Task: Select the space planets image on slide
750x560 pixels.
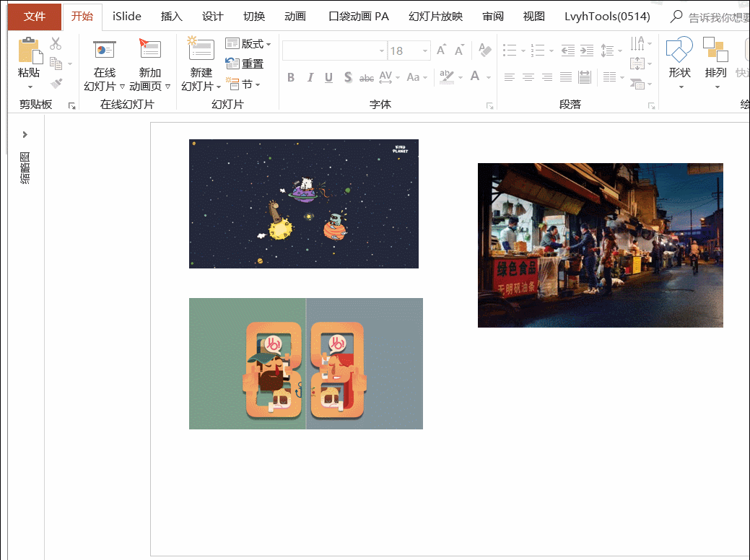Action: pyautogui.click(x=303, y=204)
